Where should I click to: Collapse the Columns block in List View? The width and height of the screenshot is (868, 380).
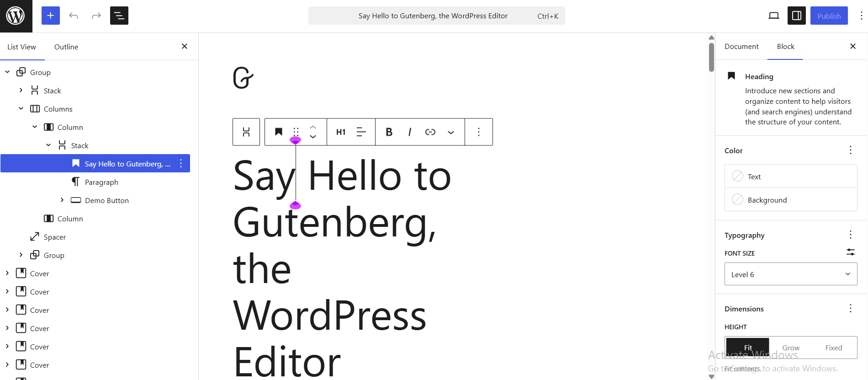click(x=21, y=108)
